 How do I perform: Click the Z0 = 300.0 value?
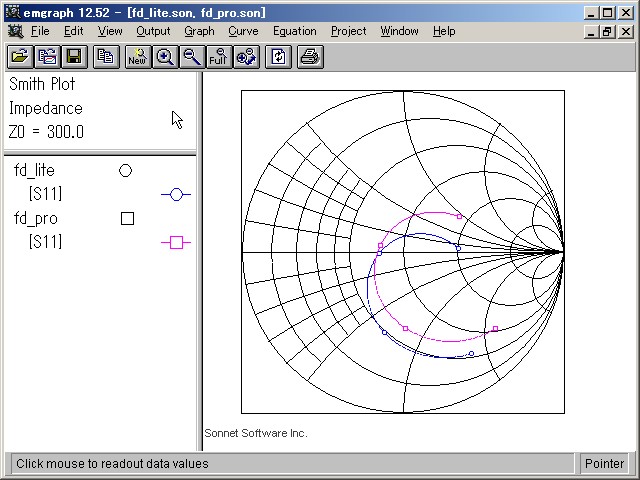point(46,132)
